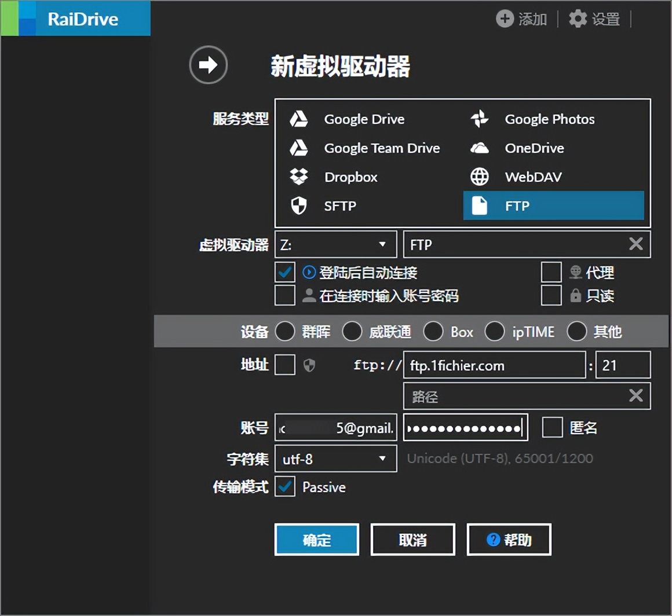Select the highlighted FTP service type
The height and width of the screenshot is (616, 672).
point(554,206)
